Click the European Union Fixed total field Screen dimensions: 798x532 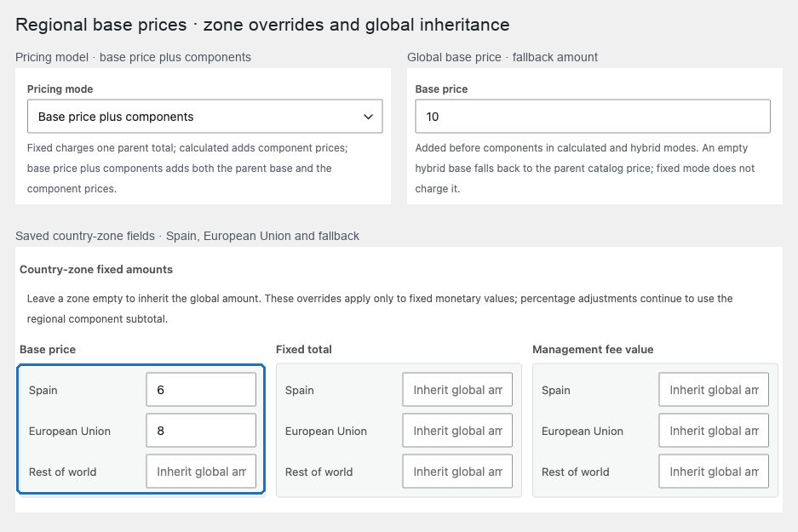457,430
